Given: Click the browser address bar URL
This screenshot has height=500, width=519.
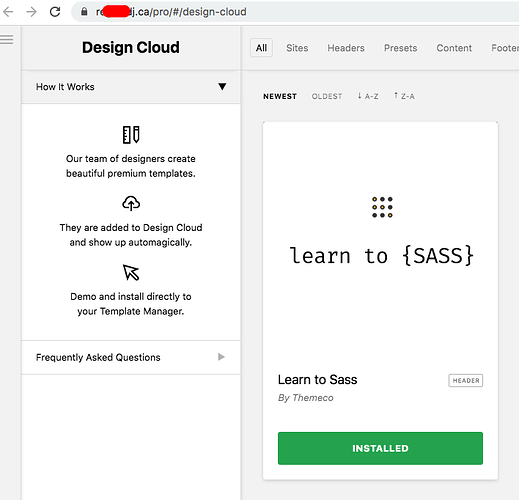Looking at the screenshot, I should click(x=293, y=12).
